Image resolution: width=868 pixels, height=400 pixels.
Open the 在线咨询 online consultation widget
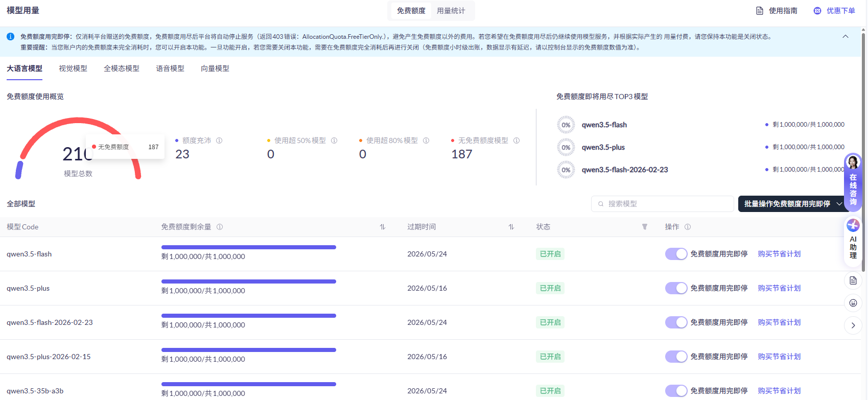pos(853,183)
